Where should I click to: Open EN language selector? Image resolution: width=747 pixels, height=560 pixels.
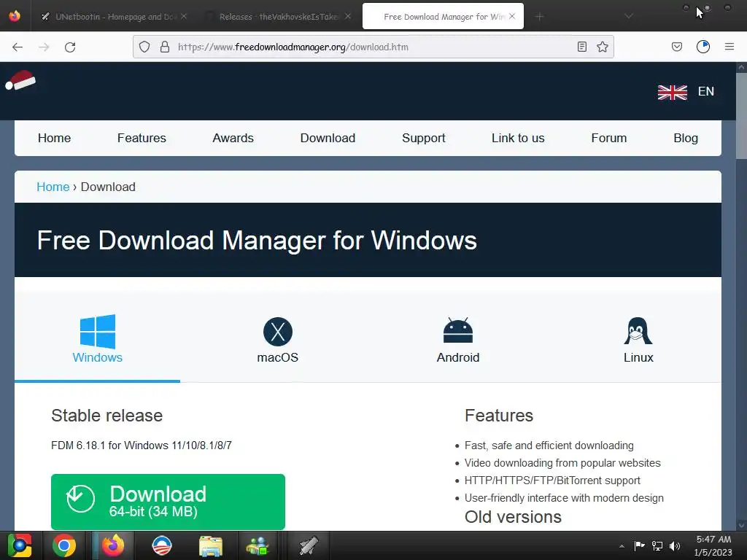pos(705,91)
